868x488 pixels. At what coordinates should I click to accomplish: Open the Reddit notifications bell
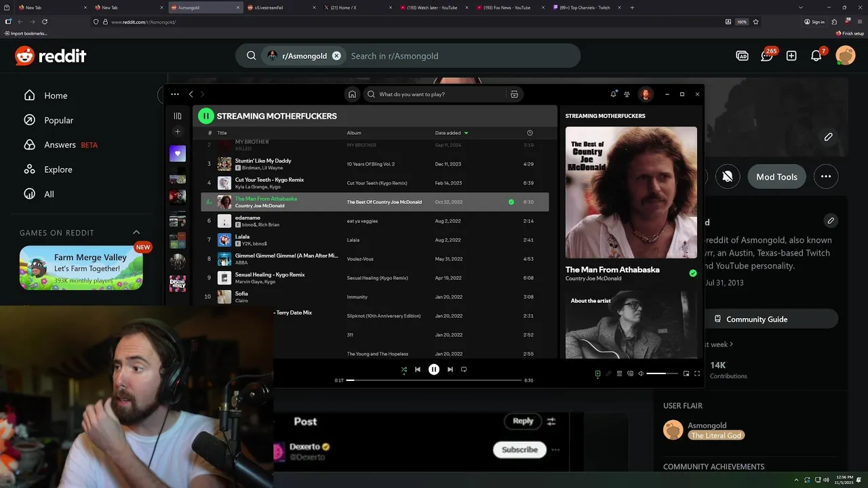[816, 56]
